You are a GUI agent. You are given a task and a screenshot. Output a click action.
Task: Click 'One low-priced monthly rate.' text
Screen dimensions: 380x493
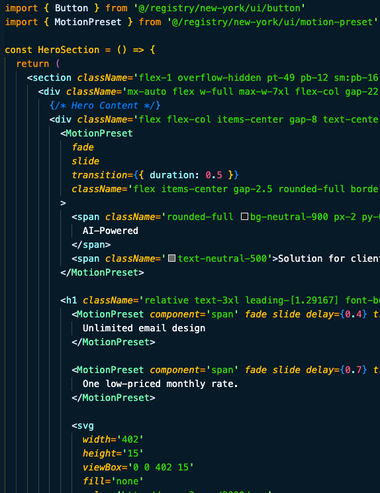[x=160, y=384]
